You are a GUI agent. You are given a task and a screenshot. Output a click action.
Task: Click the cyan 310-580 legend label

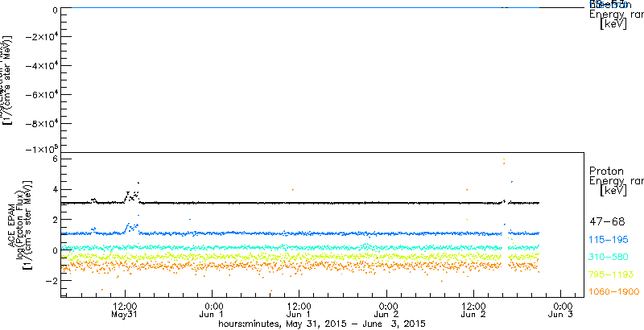pos(609,257)
